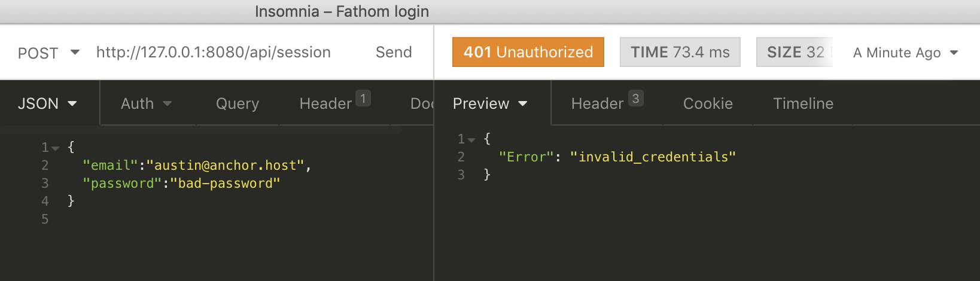The image size is (980, 281).
Task: Click the "austin@anchor.host" value
Action: (x=226, y=165)
